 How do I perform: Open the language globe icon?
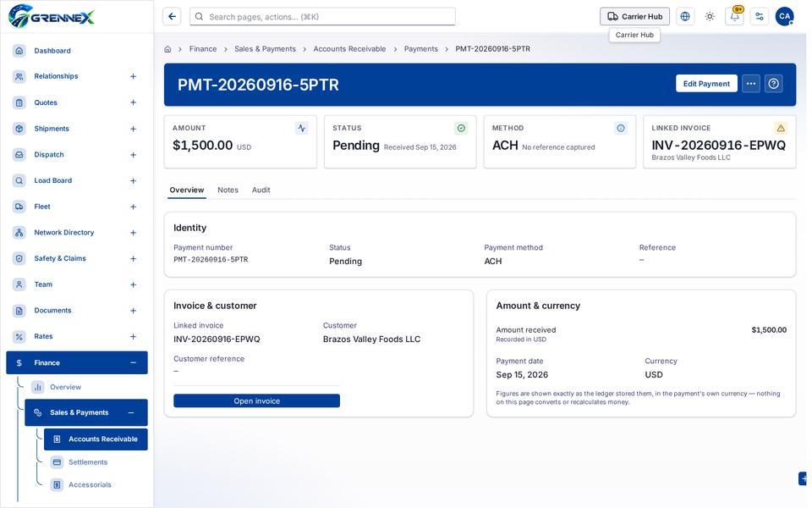click(685, 17)
